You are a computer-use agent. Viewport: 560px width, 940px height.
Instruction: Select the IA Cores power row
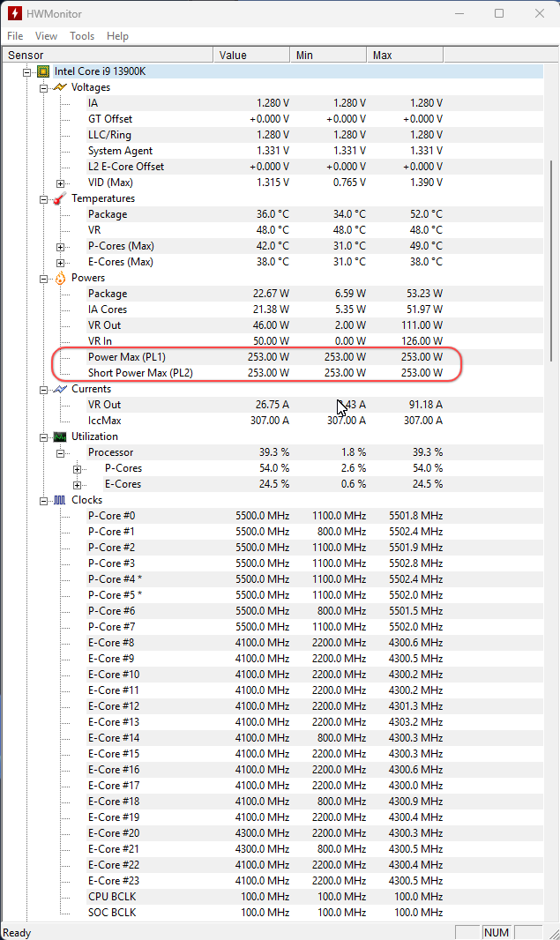point(315,310)
